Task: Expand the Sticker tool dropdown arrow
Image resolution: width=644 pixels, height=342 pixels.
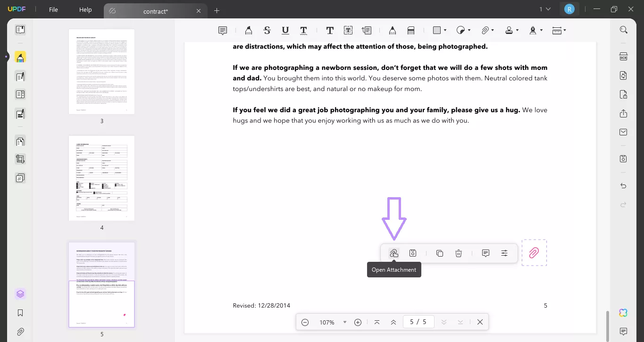Action: click(x=469, y=31)
